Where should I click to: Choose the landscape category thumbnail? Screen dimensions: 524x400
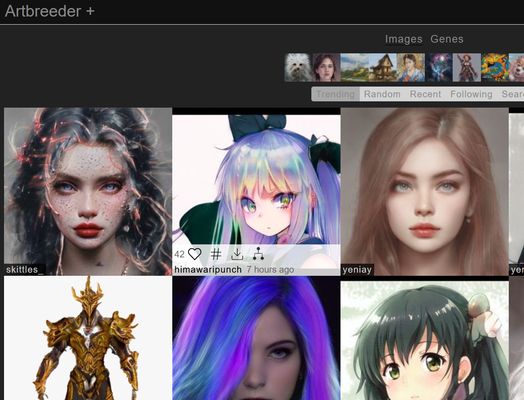(x=355, y=68)
